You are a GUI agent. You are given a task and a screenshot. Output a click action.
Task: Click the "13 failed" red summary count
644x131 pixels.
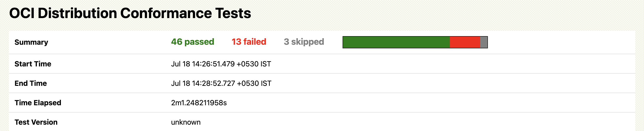[249, 42]
